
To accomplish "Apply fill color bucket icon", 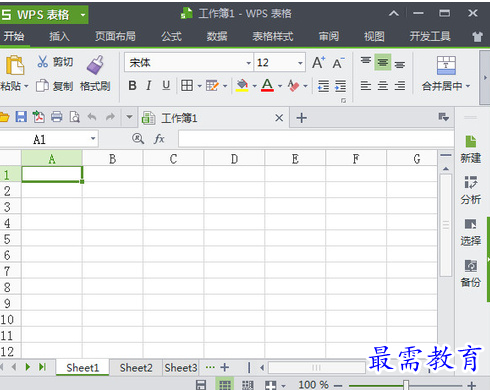I will coord(242,85).
